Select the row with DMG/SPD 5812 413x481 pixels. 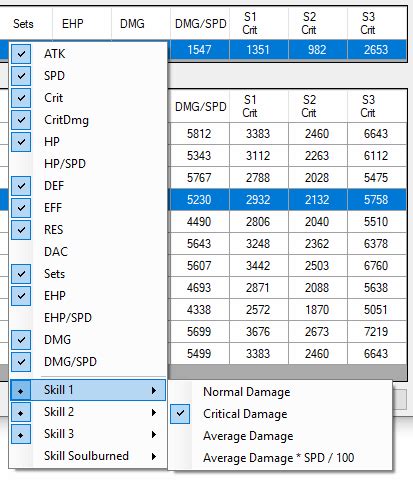pyautogui.click(x=200, y=134)
